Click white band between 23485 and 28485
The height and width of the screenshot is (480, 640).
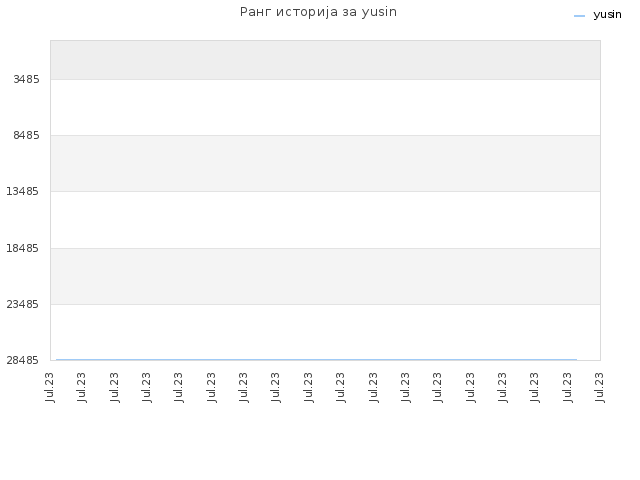tap(325, 331)
